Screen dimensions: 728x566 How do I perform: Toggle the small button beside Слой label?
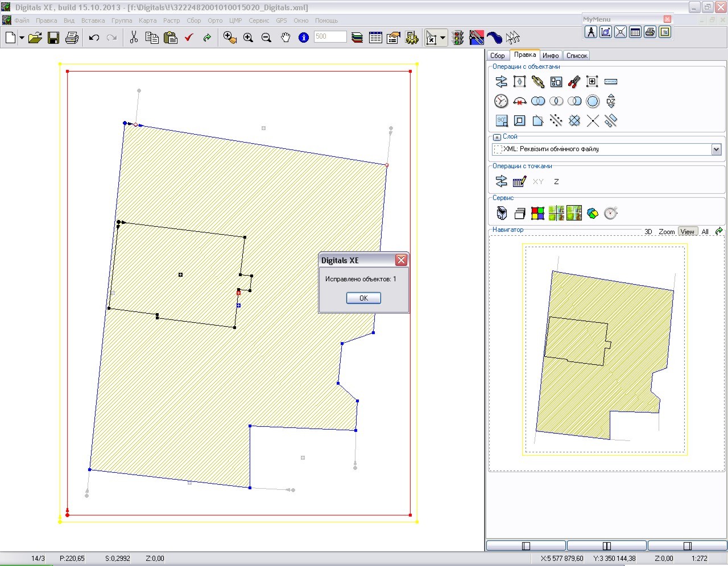pyautogui.click(x=497, y=137)
